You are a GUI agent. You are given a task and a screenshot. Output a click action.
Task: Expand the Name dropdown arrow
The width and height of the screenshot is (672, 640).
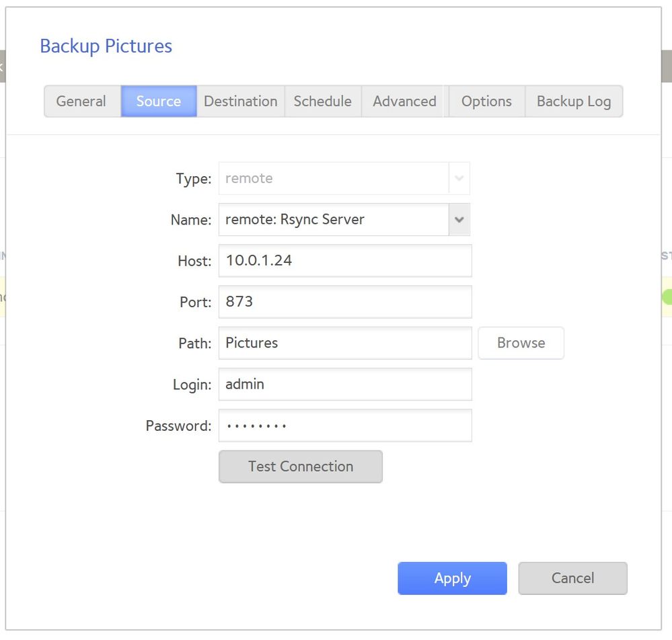click(x=459, y=220)
